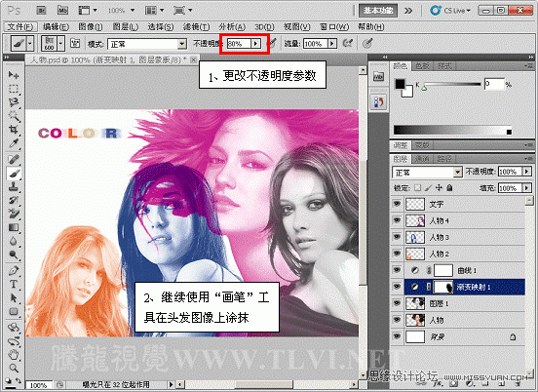Open layer 填充 slider arrow
This screenshot has width=538, height=392.
click(526, 188)
